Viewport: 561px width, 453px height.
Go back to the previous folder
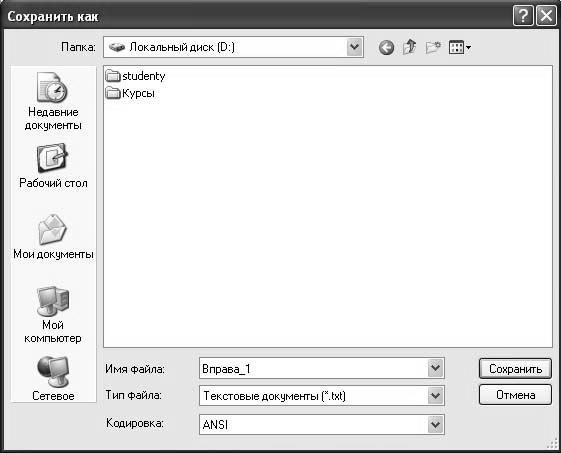pos(386,47)
